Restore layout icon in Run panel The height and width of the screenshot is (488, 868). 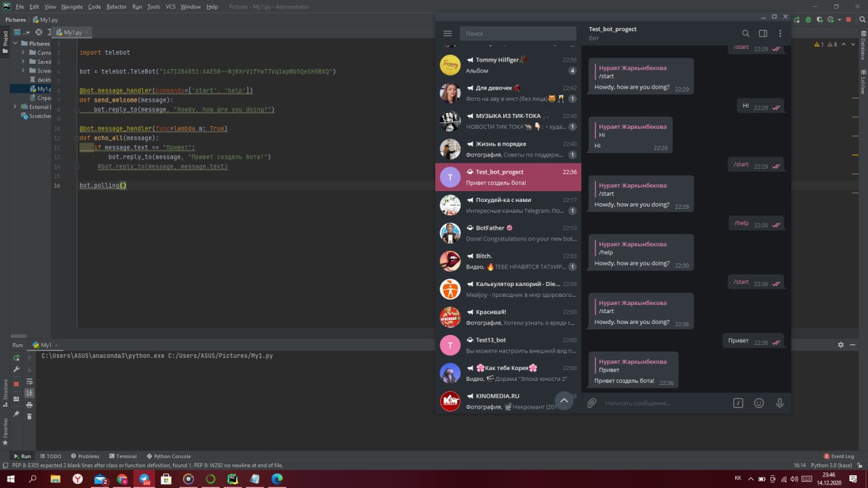(x=16, y=399)
